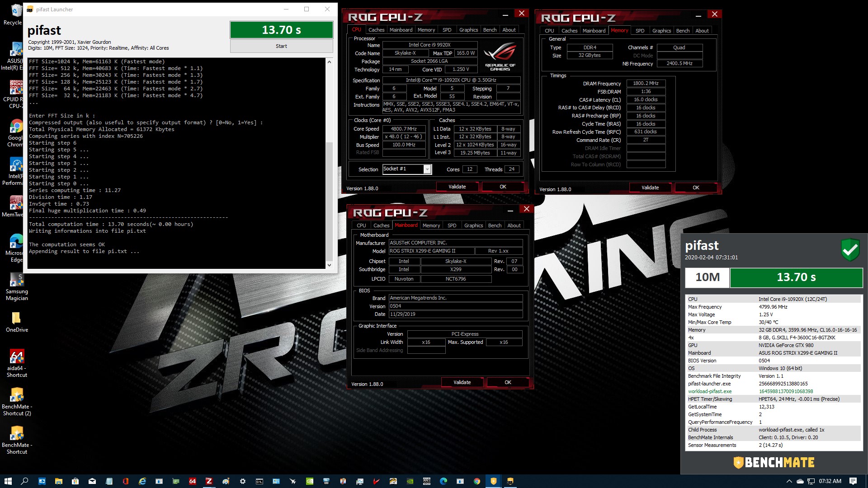The width and height of the screenshot is (868, 488).
Task: Click the BenchMate green shield checkmark
Action: (x=850, y=249)
